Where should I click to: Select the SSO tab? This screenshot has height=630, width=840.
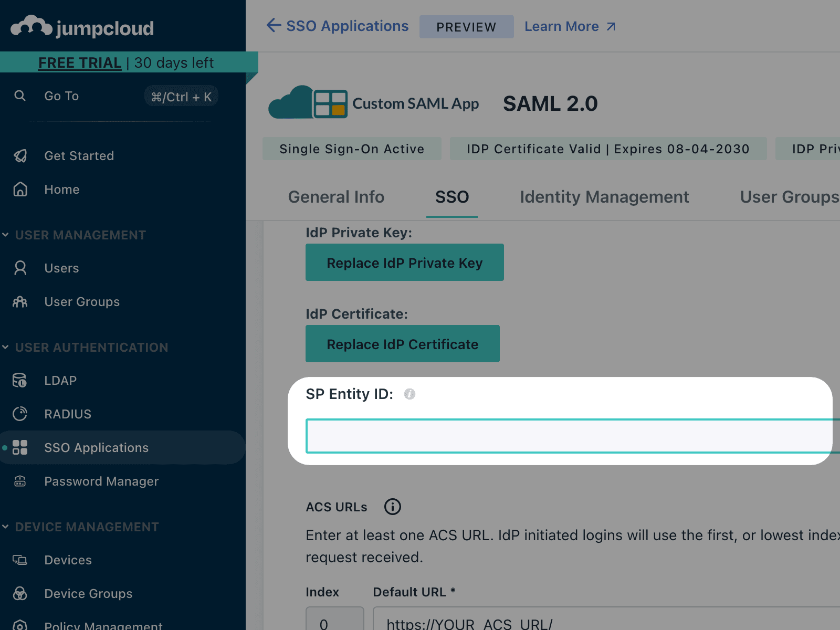452,197
